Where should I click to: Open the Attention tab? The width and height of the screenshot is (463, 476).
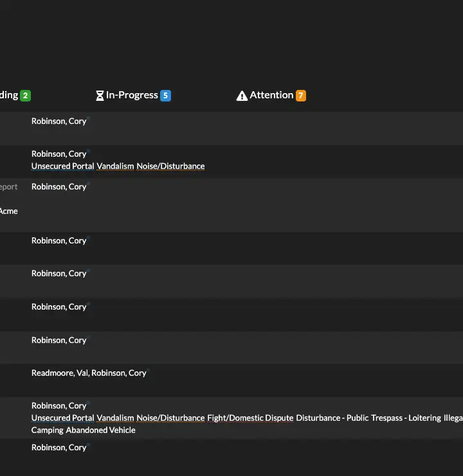coord(271,95)
